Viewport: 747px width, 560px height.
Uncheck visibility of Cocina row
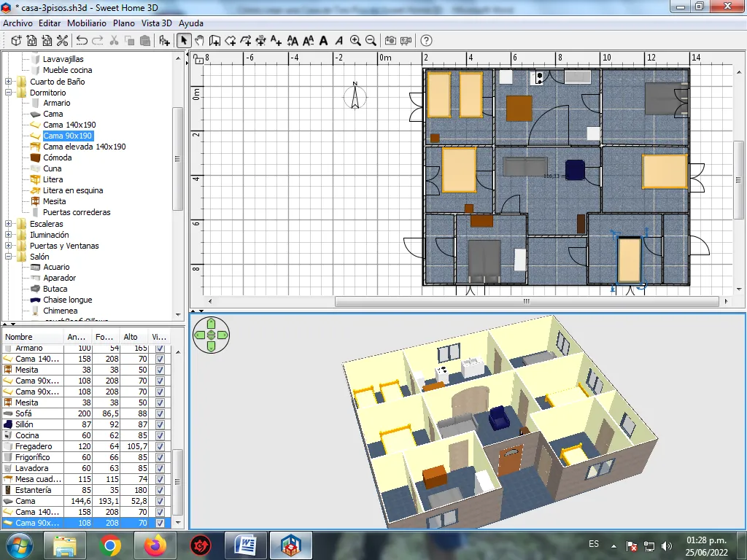(160, 435)
